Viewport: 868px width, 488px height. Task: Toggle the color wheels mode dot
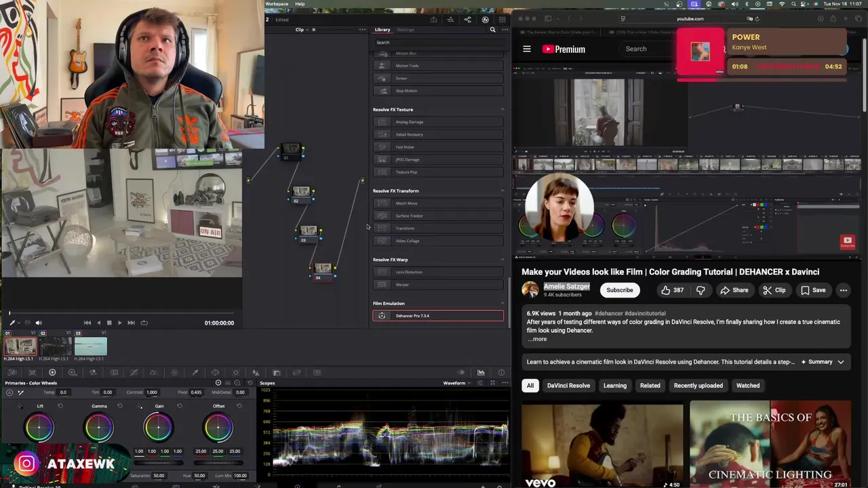(x=218, y=383)
